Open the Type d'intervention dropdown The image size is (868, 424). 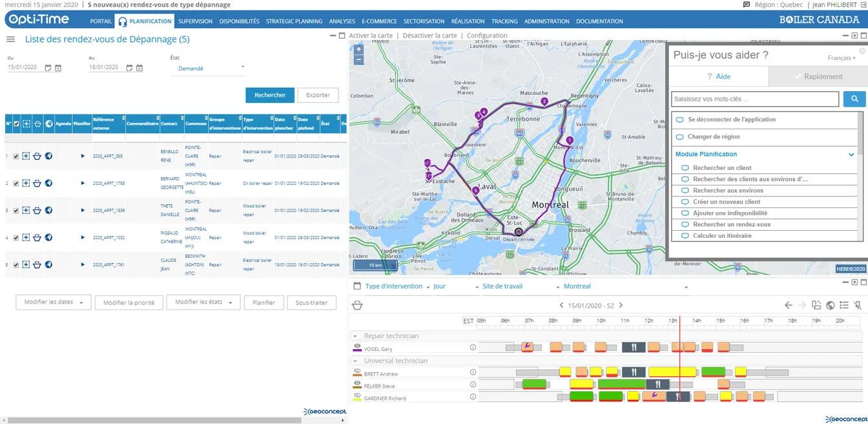point(397,286)
